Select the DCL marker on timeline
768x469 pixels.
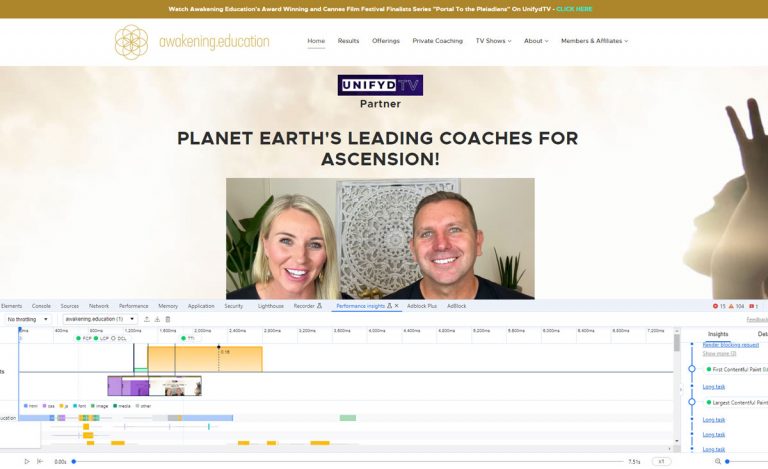(x=119, y=338)
